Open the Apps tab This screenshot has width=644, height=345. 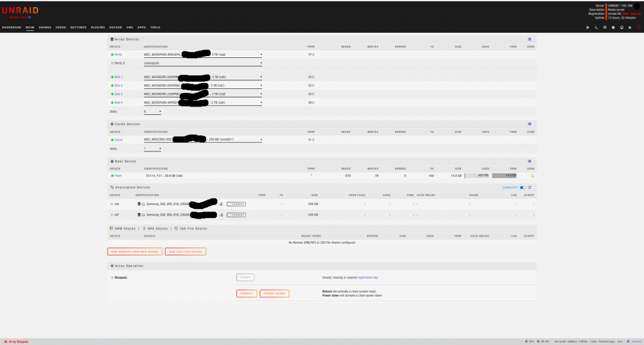point(142,28)
